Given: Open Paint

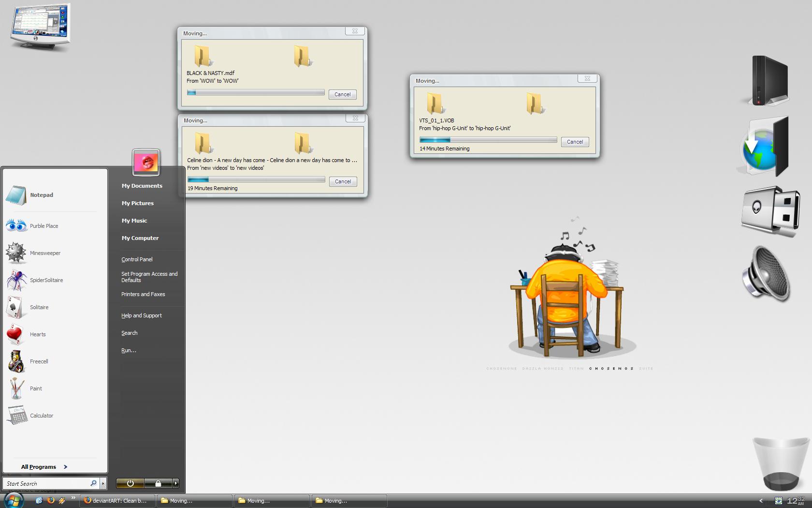Looking at the screenshot, I should pyautogui.click(x=35, y=388).
